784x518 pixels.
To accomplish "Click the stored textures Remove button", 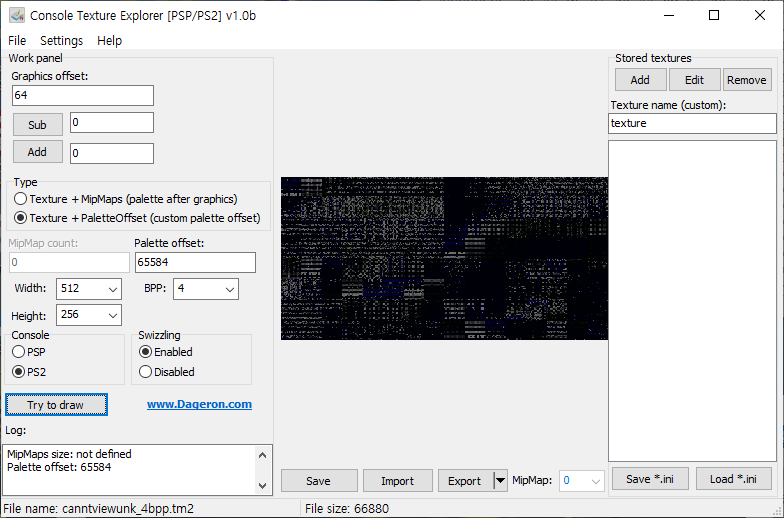I will (x=747, y=80).
